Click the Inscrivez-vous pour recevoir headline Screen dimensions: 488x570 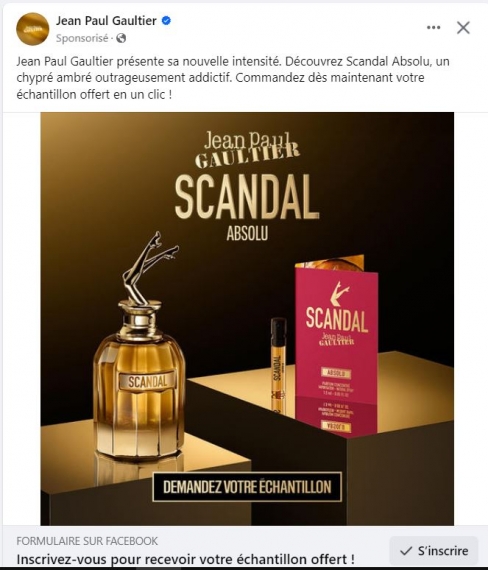pyautogui.click(x=185, y=559)
